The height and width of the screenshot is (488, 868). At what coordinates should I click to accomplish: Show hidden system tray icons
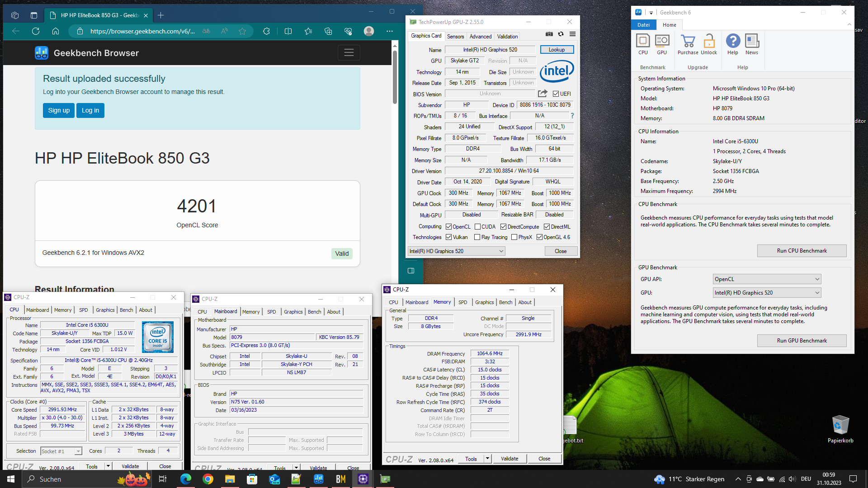click(x=738, y=479)
